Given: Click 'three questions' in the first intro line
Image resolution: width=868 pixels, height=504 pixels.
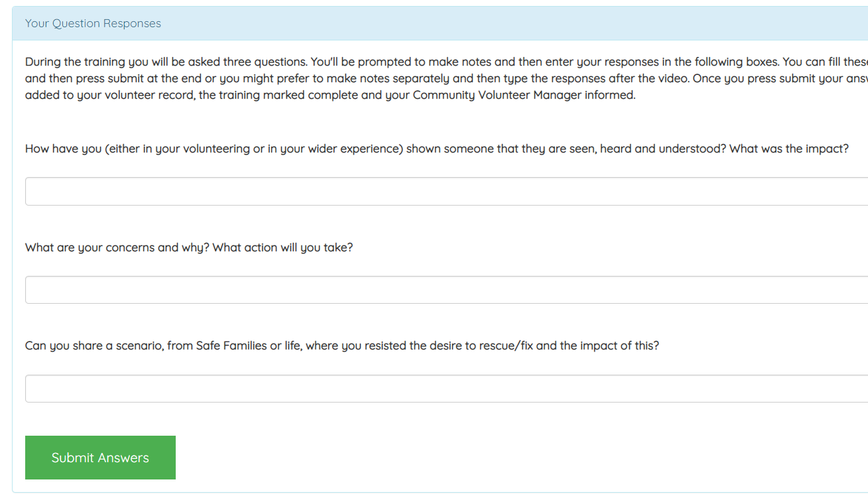Looking at the screenshot, I should pos(267,62).
